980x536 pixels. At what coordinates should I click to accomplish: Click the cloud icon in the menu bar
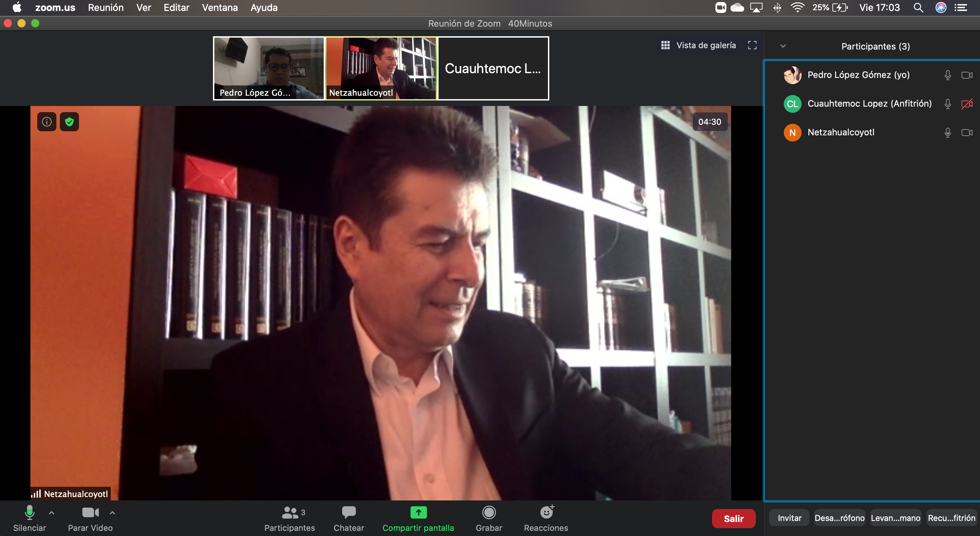coord(737,8)
